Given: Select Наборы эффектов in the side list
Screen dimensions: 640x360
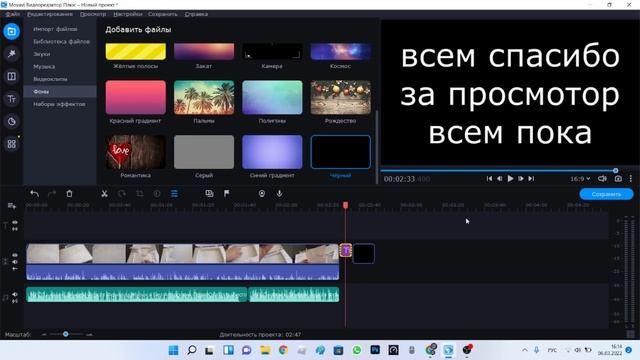Looking at the screenshot, I should [x=60, y=104].
